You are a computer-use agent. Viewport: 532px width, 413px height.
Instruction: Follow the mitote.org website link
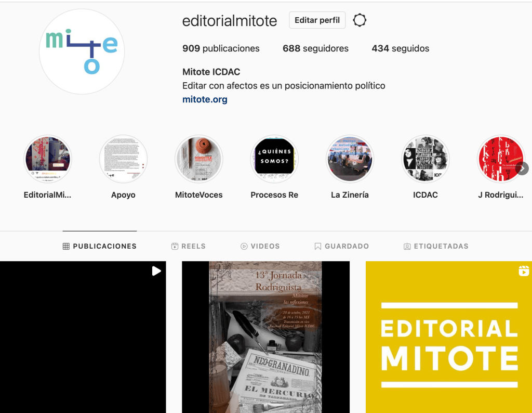pyautogui.click(x=205, y=99)
